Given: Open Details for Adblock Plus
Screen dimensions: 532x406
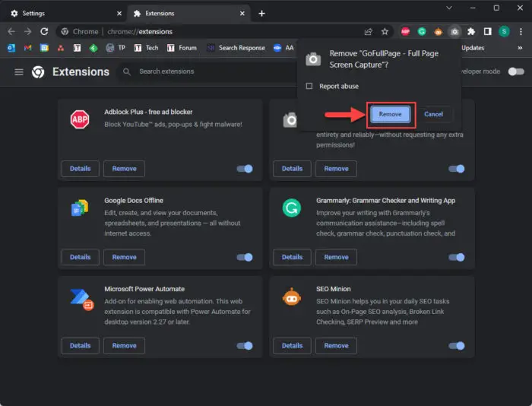Looking at the screenshot, I should coord(80,169).
